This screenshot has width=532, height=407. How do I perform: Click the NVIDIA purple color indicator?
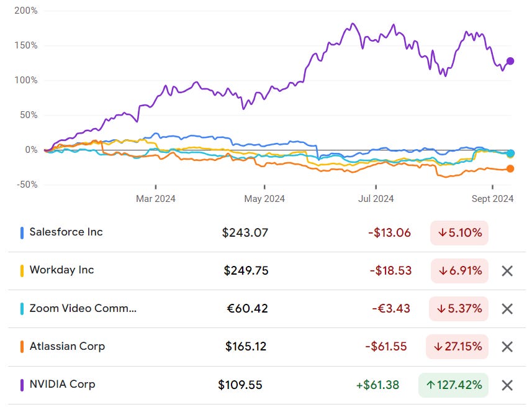tap(22, 385)
